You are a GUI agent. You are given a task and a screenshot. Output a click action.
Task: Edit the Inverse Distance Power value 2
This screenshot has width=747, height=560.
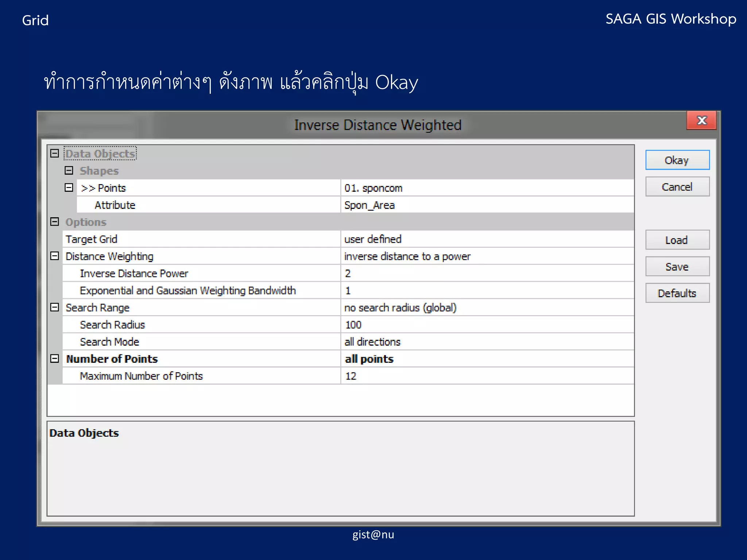(x=487, y=273)
